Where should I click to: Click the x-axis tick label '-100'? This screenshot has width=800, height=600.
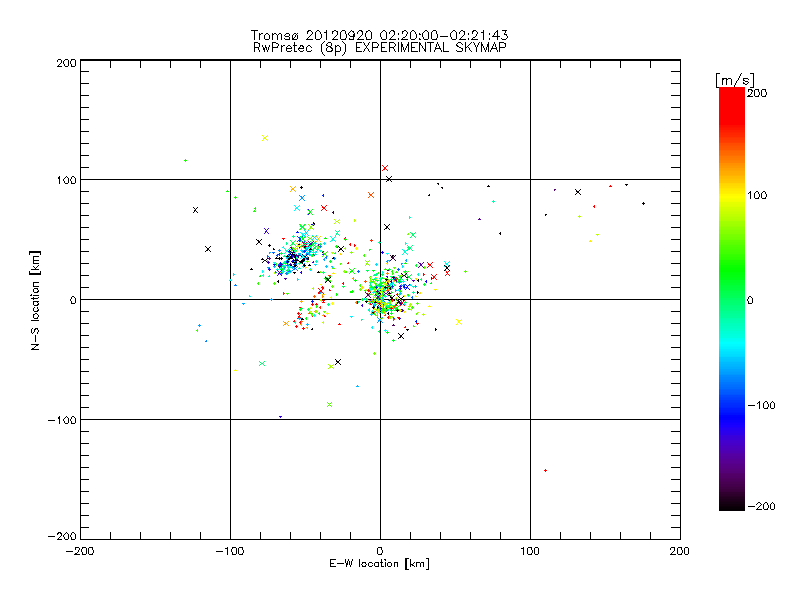tap(230, 551)
